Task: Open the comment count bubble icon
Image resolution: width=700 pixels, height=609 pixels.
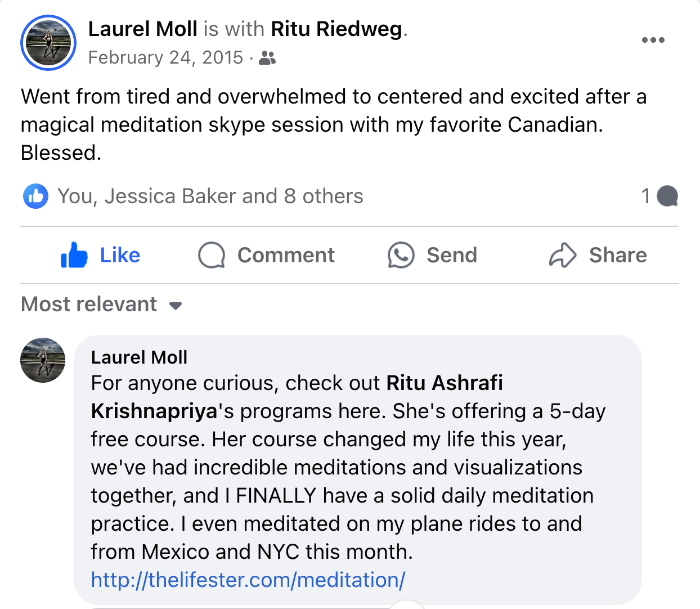Action: [667, 196]
